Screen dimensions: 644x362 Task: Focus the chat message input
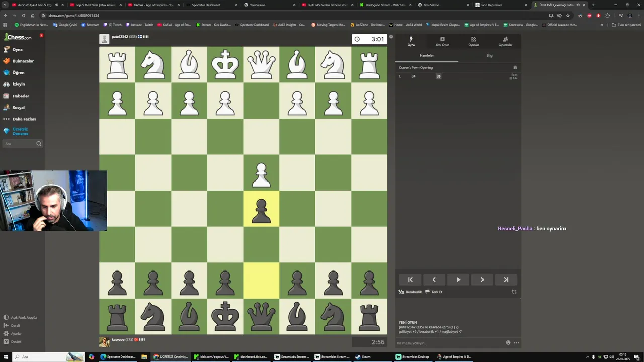point(449,343)
